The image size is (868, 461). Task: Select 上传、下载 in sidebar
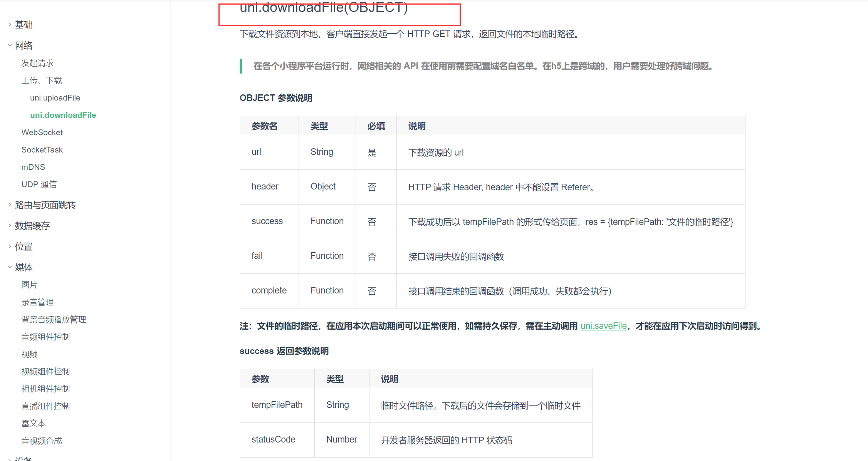tap(42, 80)
